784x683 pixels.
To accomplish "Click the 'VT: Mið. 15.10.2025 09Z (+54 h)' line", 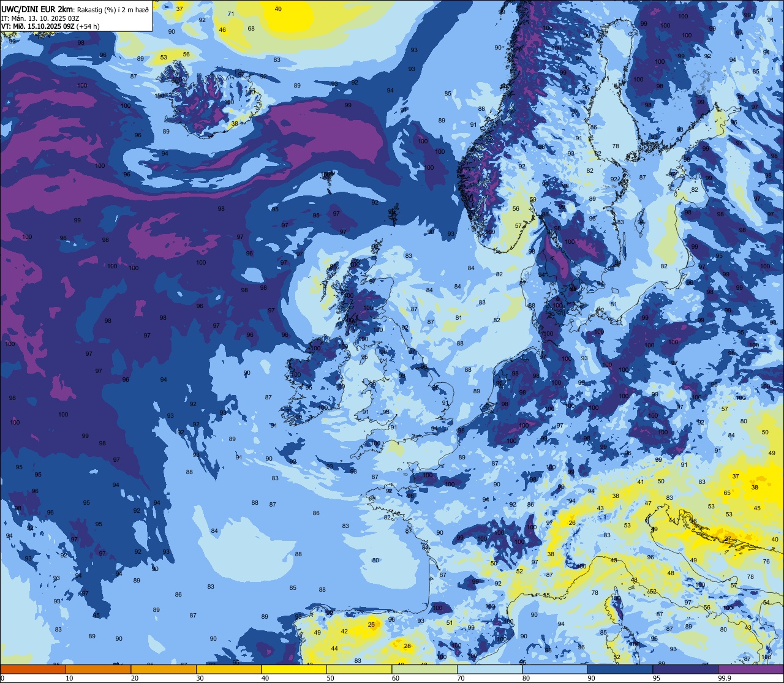I will tap(50, 26).
